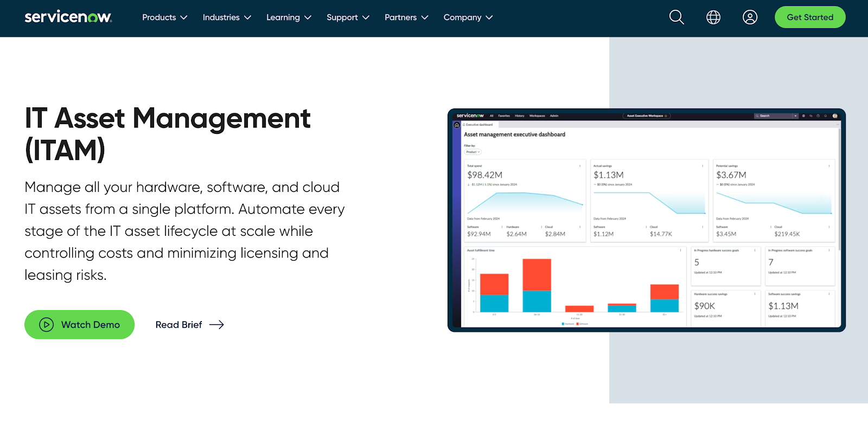The image size is (868, 443).
Task: Click the IT Asset Management (ITAM) heading
Action: (x=168, y=134)
